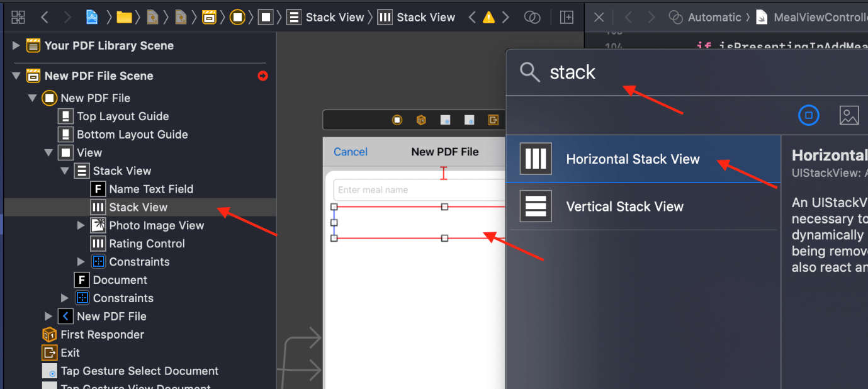Select vertical Stack View in the jump bar
Image resolution: width=868 pixels, height=389 pixels.
click(325, 18)
